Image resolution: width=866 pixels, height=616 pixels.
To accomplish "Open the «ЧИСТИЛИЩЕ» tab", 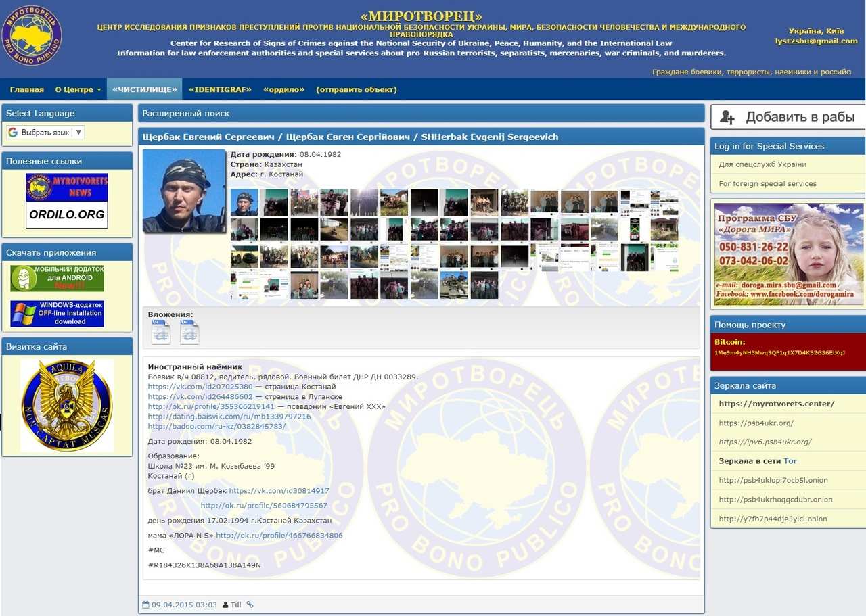I will [145, 89].
